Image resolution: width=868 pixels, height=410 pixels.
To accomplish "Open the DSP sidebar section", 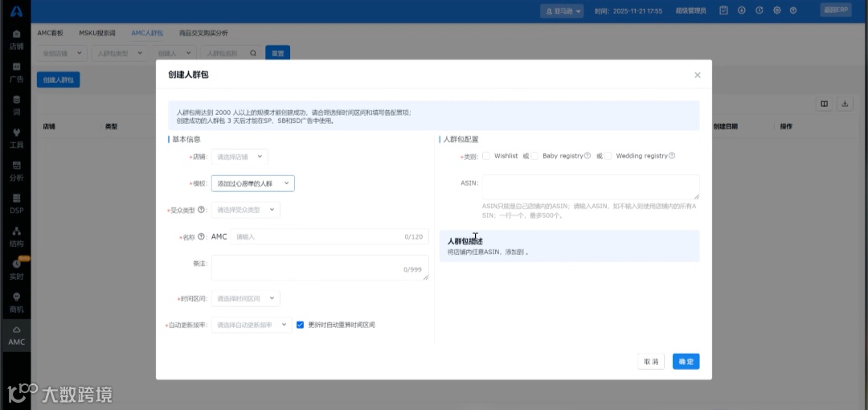I will click(x=16, y=204).
